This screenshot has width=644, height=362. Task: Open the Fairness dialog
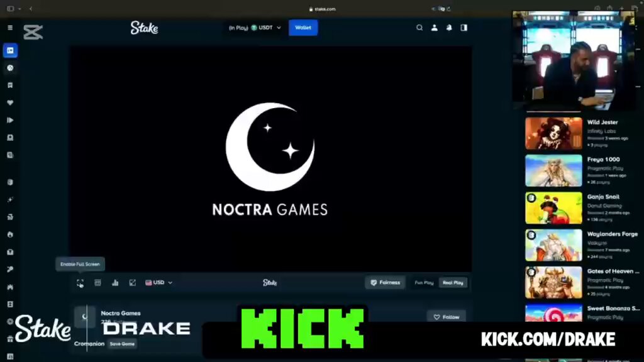(x=386, y=283)
